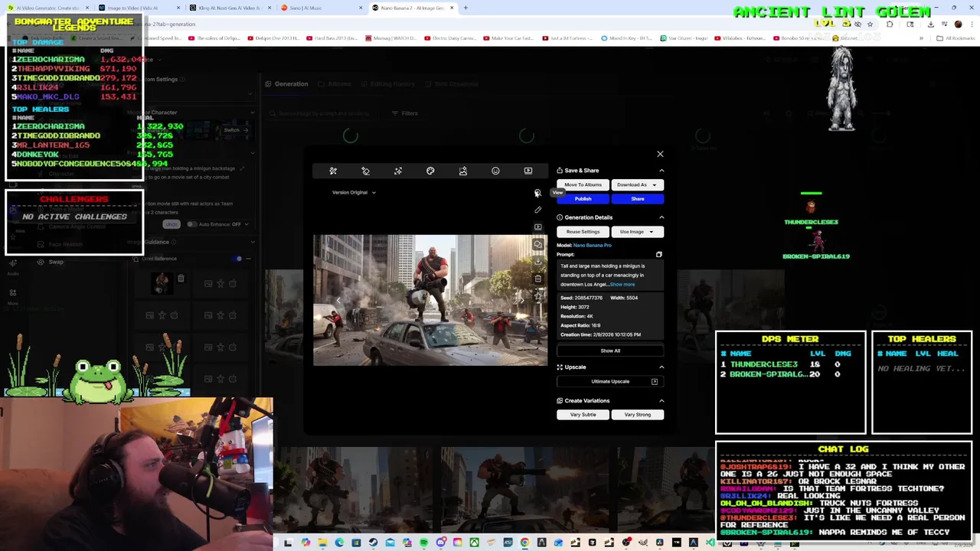This screenshot has height=551, width=980.
Task: Open Use Image dropdown
Action: point(637,231)
